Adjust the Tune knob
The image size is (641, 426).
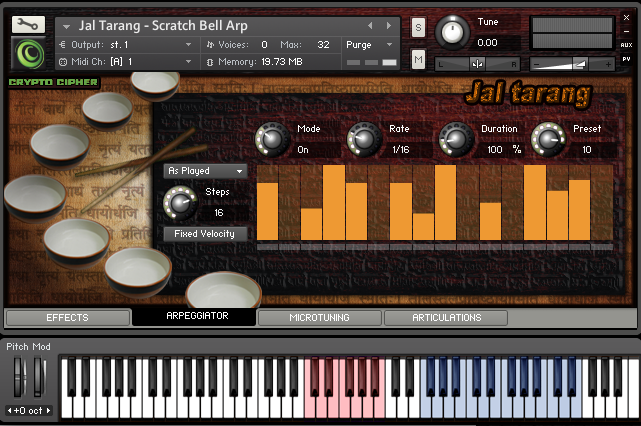[x=452, y=32]
